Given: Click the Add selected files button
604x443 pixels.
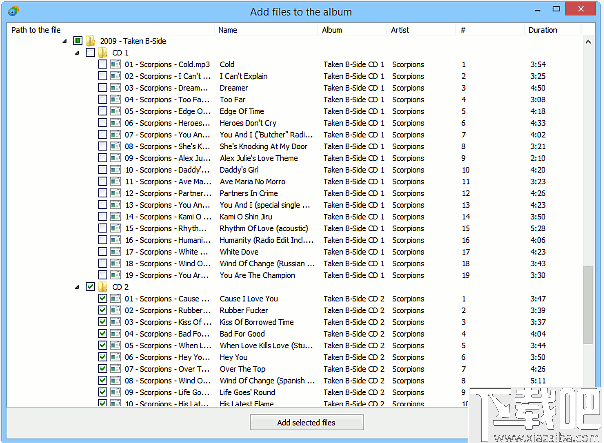Looking at the screenshot, I should 307,422.
